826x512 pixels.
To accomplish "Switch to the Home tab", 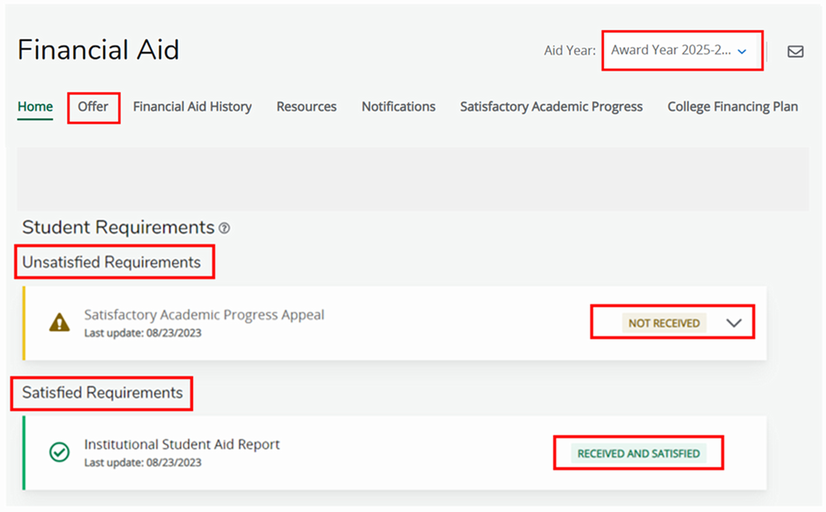I will point(35,106).
